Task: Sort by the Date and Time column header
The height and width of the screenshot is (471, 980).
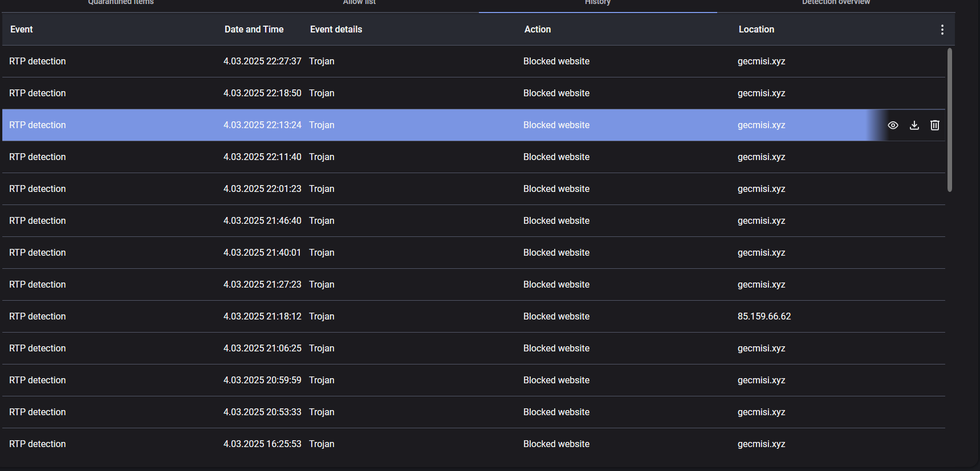Action: [x=254, y=30]
